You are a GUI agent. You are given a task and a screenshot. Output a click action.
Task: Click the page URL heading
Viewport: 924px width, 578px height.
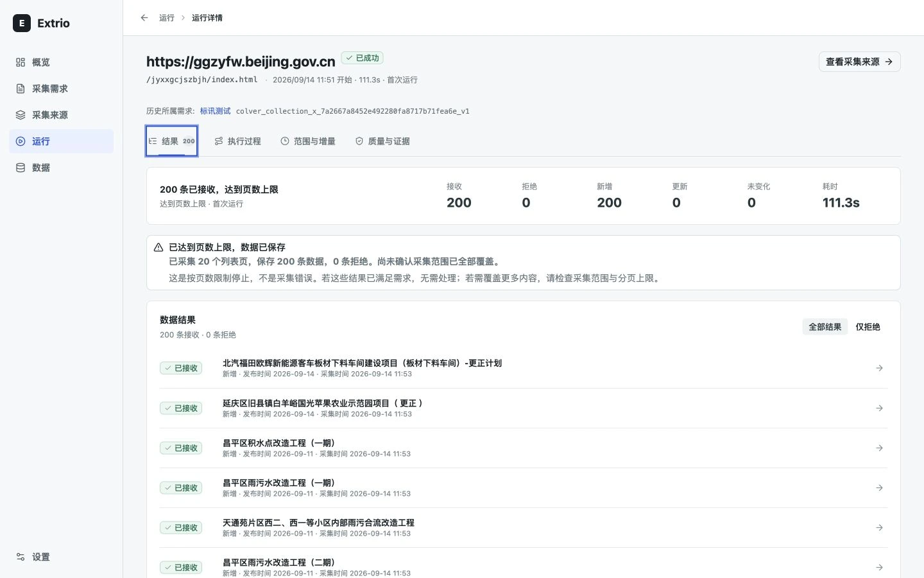241,62
